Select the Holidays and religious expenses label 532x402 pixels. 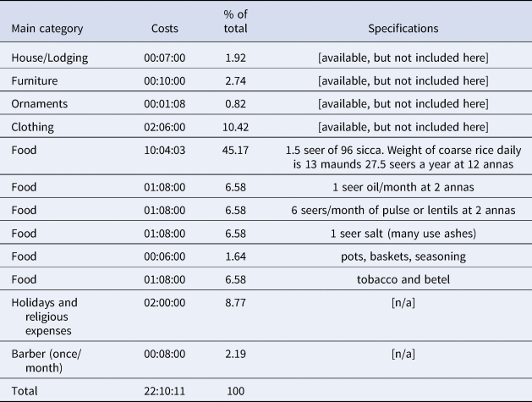45,317
